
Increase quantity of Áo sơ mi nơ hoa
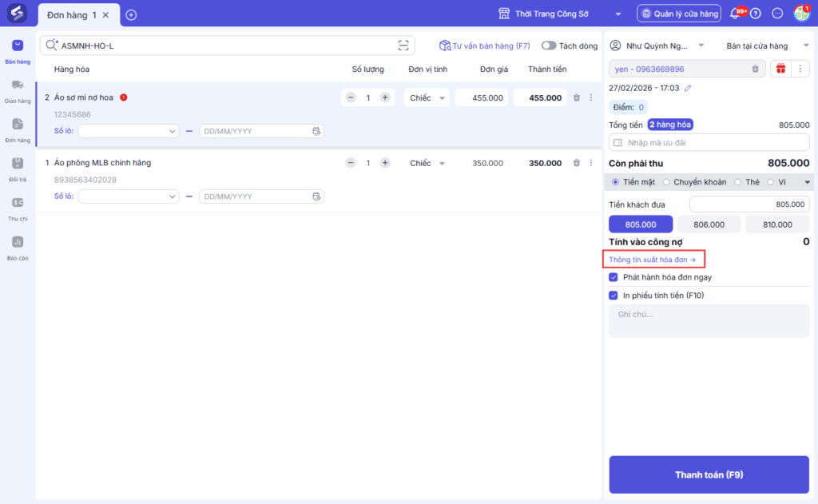385,97
